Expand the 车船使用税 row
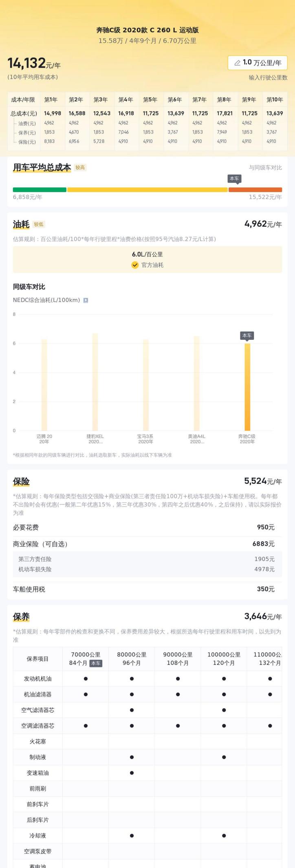This screenshot has height=868, width=295. coord(147,589)
